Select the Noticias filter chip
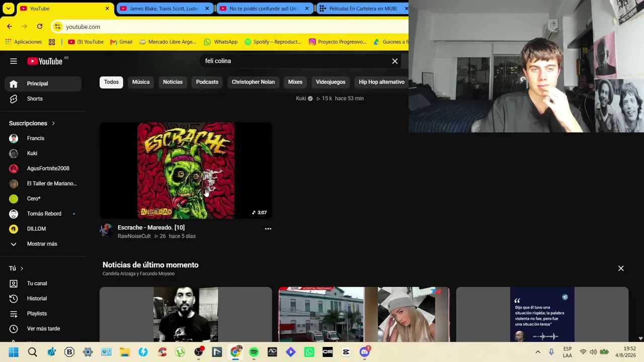The height and width of the screenshot is (362, 644). coord(173,82)
